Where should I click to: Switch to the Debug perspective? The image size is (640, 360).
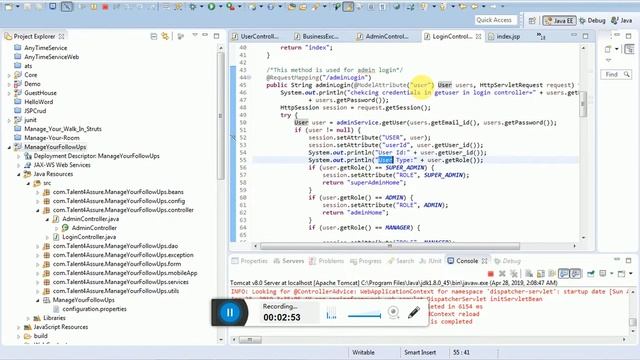[x=592, y=20]
